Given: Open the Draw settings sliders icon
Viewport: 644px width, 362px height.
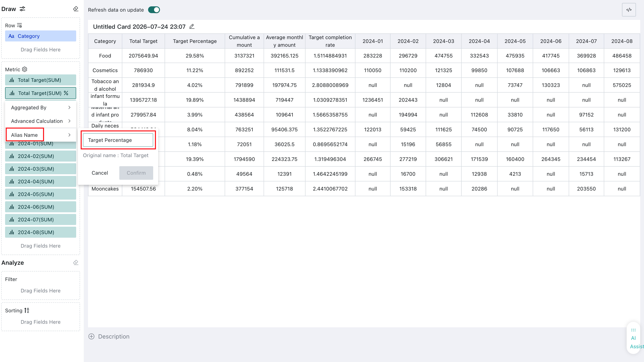Looking at the screenshot, I should 22,9.
